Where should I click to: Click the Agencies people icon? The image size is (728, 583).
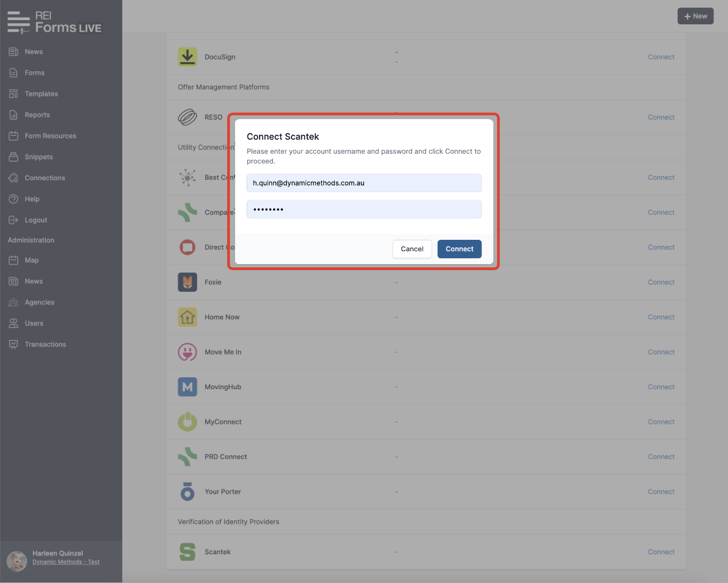point(14,303)
